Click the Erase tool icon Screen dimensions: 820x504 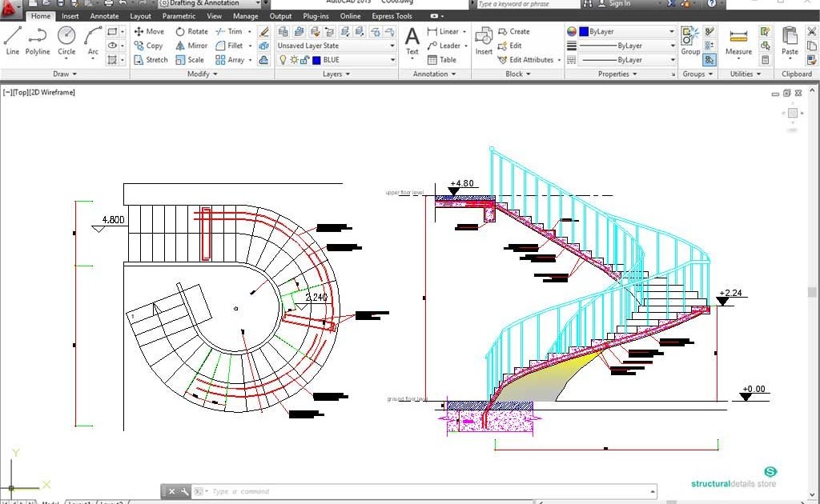coord(264,31)
